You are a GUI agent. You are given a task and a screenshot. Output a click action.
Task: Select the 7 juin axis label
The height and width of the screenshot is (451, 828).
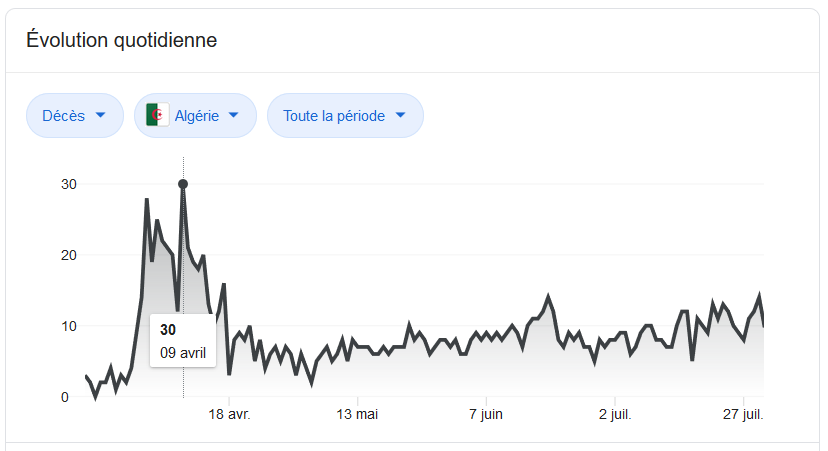[x=485, y=414]
